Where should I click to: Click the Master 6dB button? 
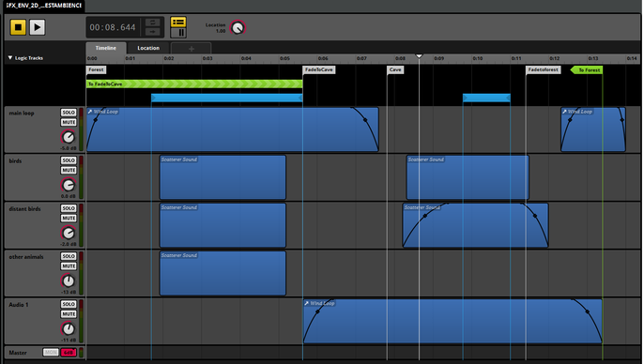tap(69, 353)
